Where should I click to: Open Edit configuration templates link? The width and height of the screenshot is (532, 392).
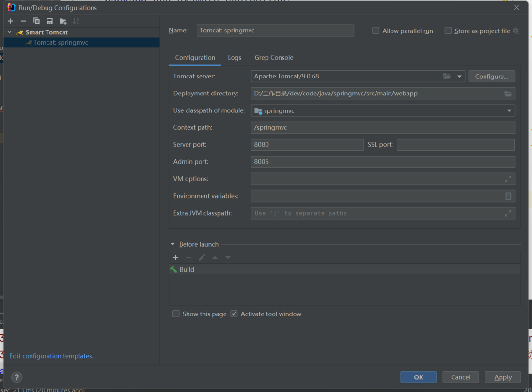[53, 356]
